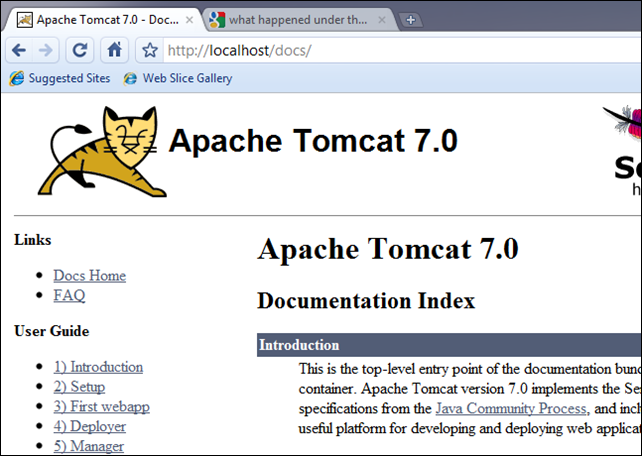This screenshot has height=456, width=642.
Task: Follow the Java Community Process link
Action: [511, 409]
